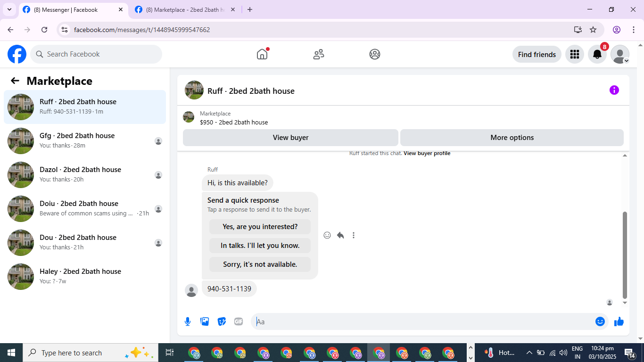Open the Dou 2bed 2bath house chat
The width and height of the screenshot is (644, 362).
point(85,243)
